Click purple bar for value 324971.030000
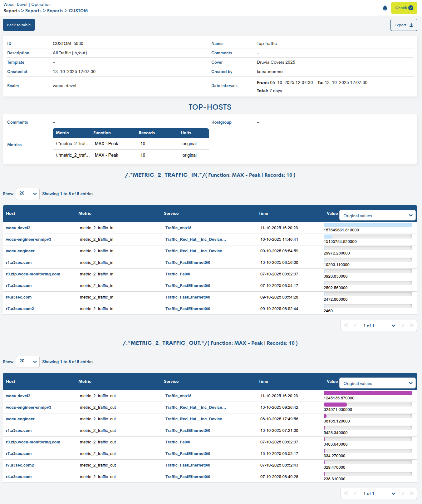Screen dimensions: 422x504 pos(335,404)
